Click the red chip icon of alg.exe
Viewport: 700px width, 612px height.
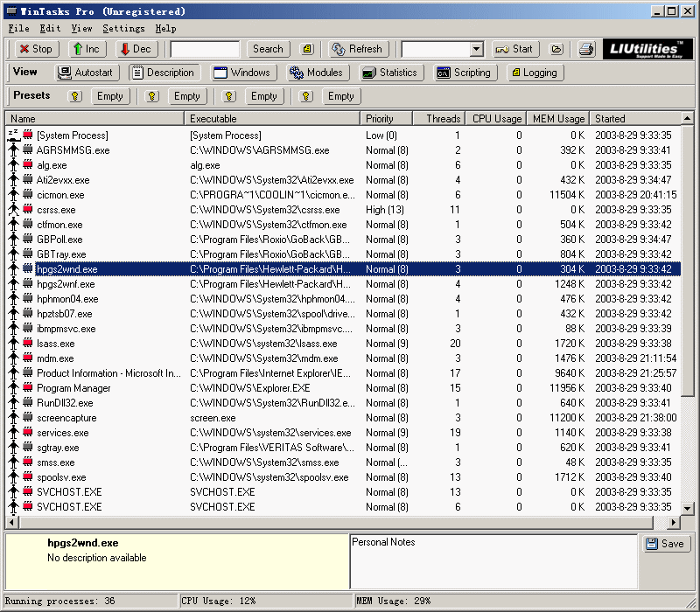[28, 164]
